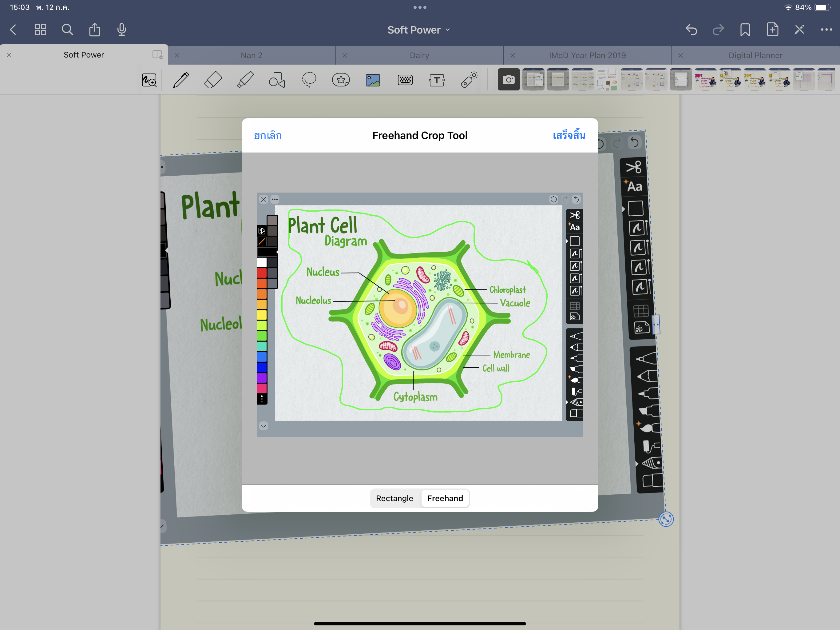Switch crop mode to Rectangle
The width and height of the screenshot is (840, 630).
click(x=394, y=498)
